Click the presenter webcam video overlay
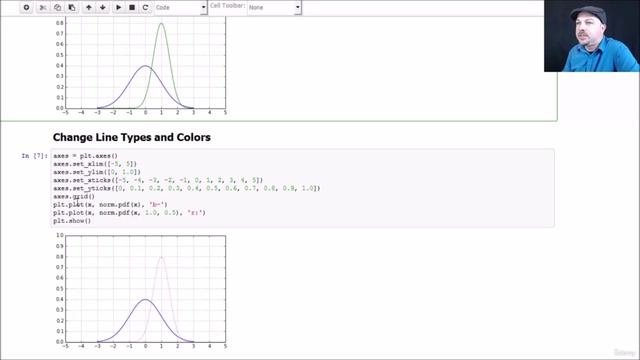 coord(592,36)
